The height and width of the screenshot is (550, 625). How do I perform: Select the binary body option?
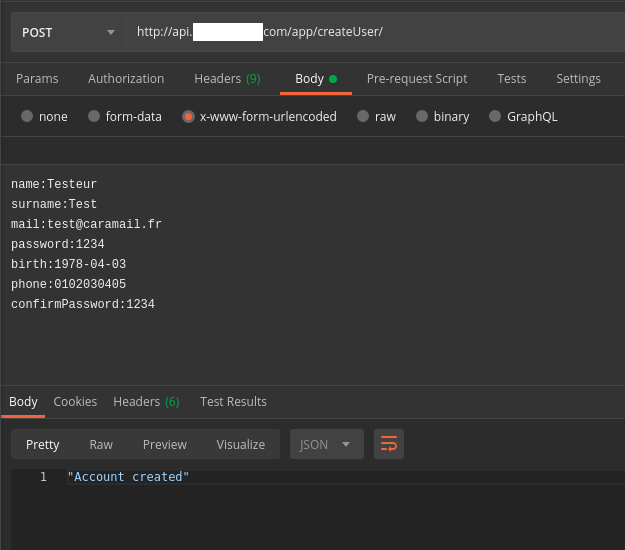tap(422, 116)
